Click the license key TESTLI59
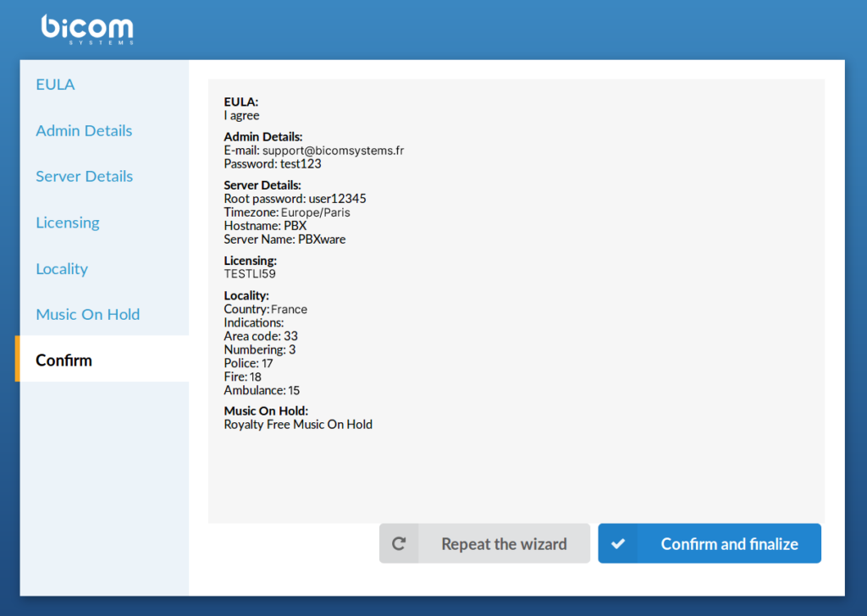Viewport: 867px width, 616px height. pyautogui.click(x=252, y=274)
